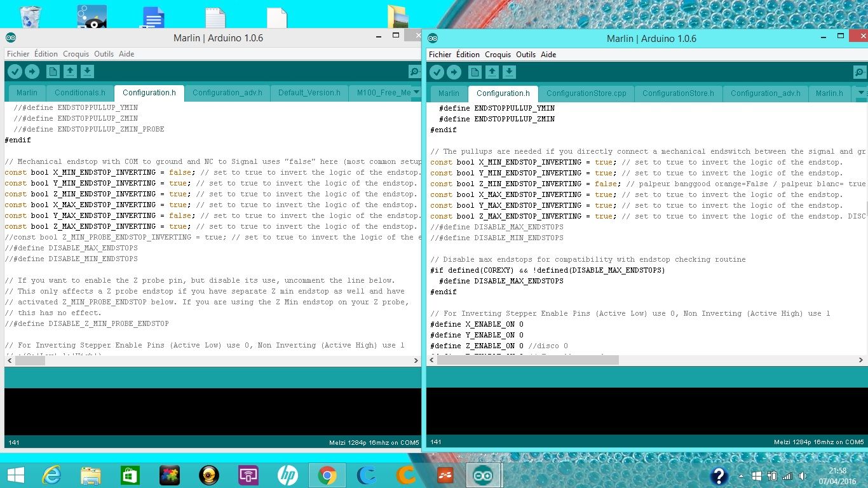Click the Open sketch icon in the left Arduino window
The height and width of the screenshot is (488, 868).
coord(71,72)
